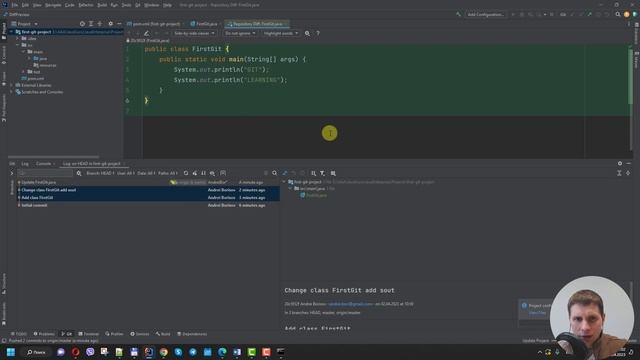The width and height of the screenshot is (640, 360).
Task: Click the Windows Start button
Action: pyautogui.click(x=11, y=352)
